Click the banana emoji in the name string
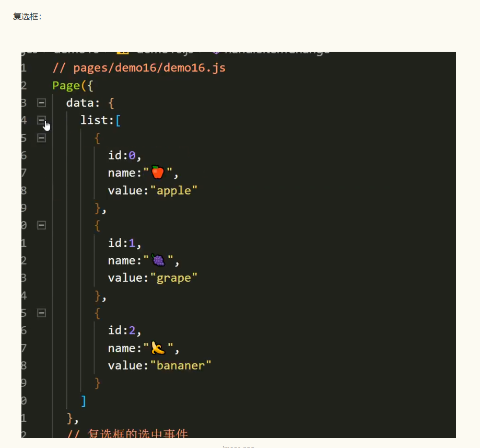The width and height of the screenshot is (480, 448). click(158, 348)
